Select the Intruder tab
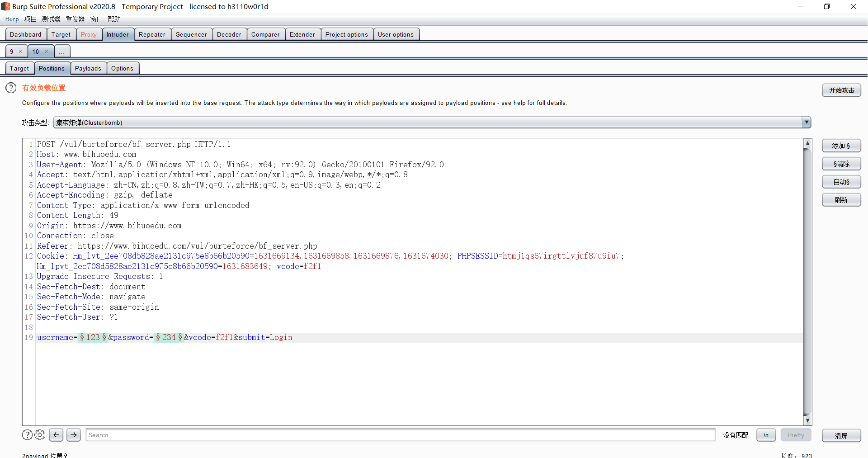This screenshot has height=458, width=868. [x=118, y=34]
